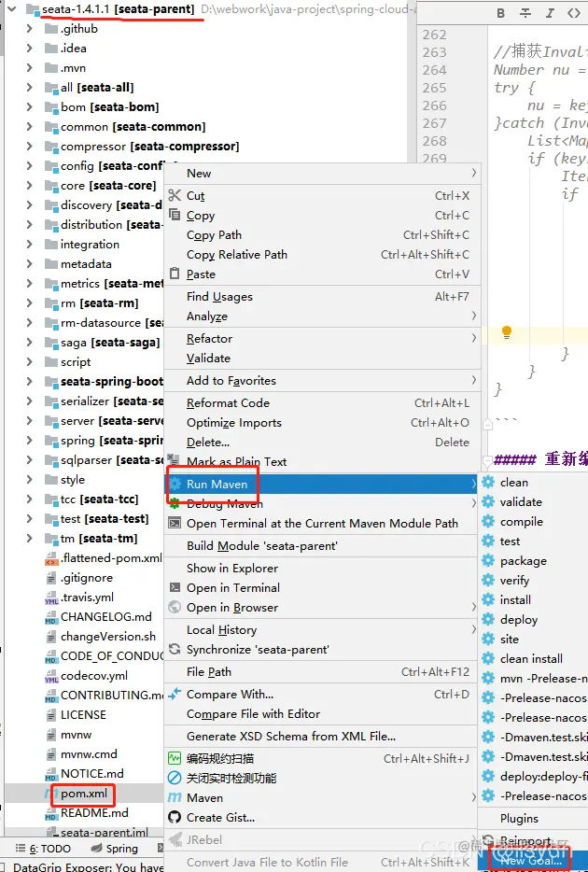
Task: Select mvnw.cmd file
Action: (x=89, y=753)
